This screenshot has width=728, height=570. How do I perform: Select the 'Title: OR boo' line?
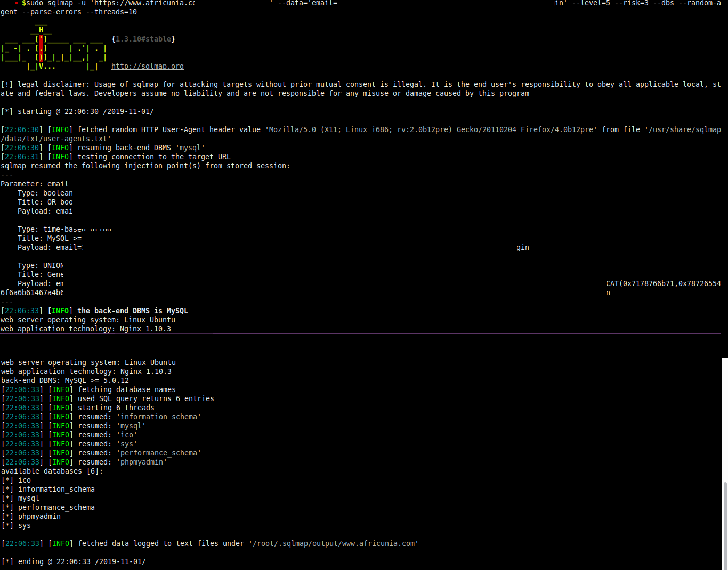click(x=45, y=202)
